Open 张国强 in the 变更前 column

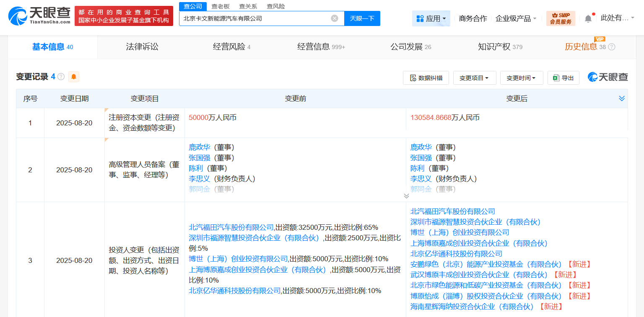pos(200,158)
